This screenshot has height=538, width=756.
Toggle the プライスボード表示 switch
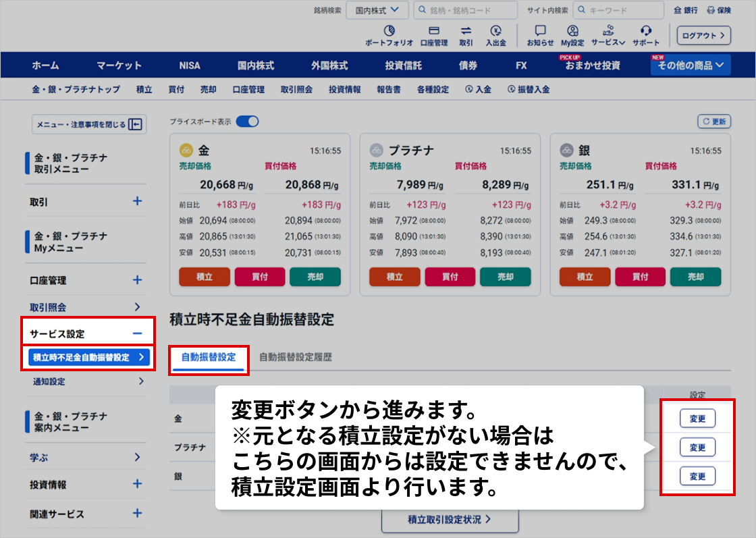pyautogui.click(x=247, y=122)
